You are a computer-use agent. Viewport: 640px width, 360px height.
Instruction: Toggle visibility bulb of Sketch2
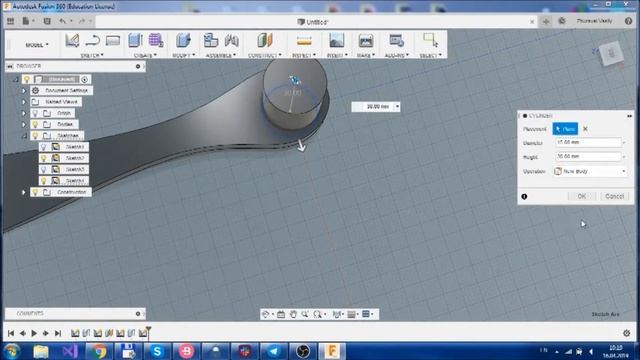(x=44, y=158)
